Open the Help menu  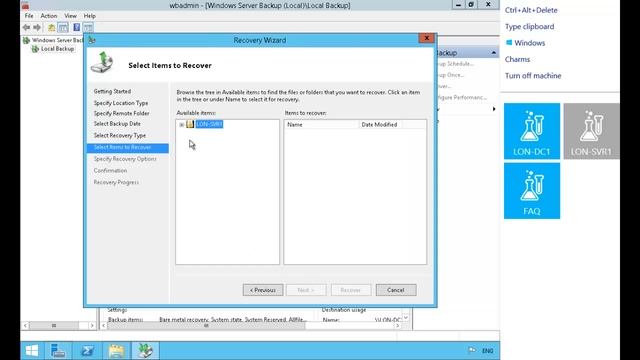coord(89,16)
